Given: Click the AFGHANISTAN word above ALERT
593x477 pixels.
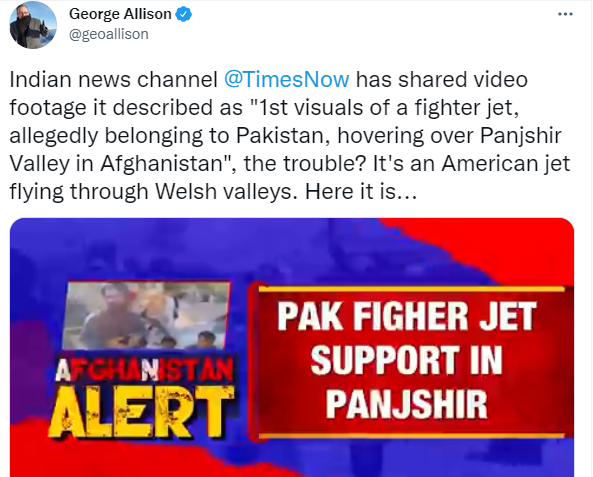Looking at the screenshot, I should coord(144,370).
